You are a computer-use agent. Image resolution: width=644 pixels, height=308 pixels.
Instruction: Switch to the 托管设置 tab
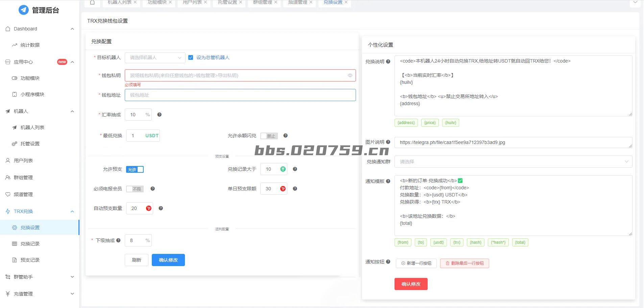(227, 2)
